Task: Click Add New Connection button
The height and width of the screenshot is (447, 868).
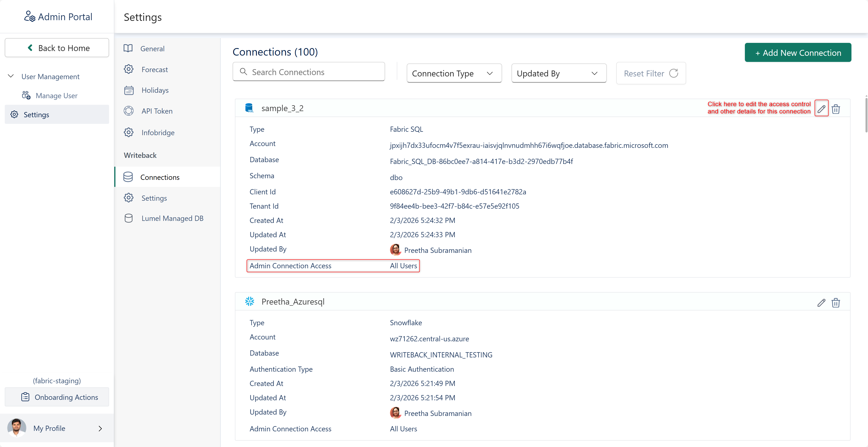Action: tap(797, 53)
